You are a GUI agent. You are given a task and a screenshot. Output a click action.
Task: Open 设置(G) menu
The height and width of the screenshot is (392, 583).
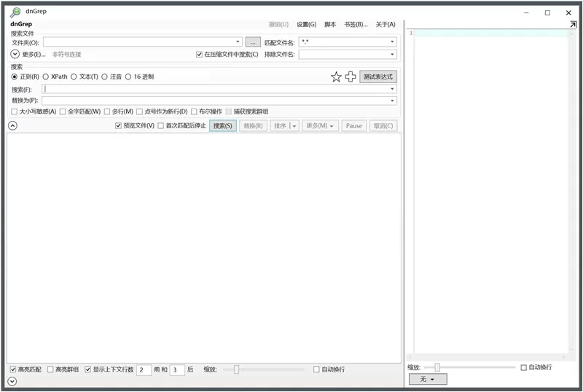(x=306, y=25)
